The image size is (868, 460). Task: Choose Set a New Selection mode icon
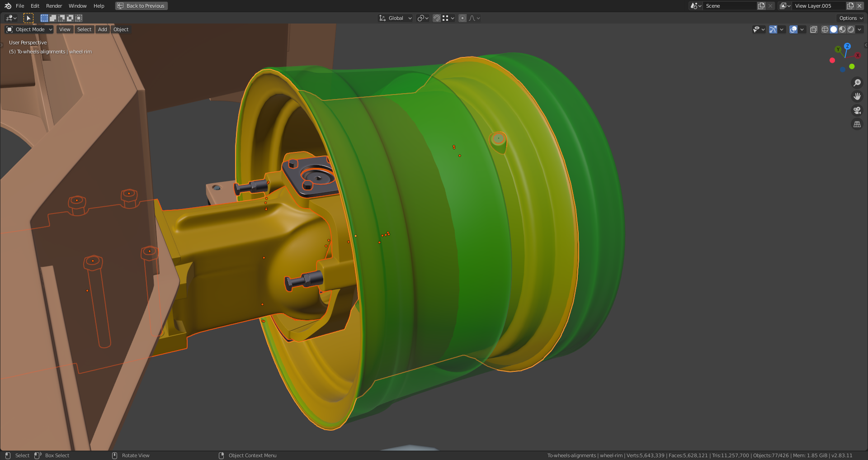(x=44, y=18)
